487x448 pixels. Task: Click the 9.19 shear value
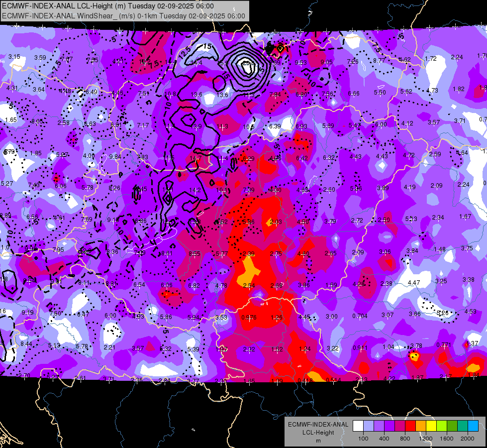(x=28, y=313)
